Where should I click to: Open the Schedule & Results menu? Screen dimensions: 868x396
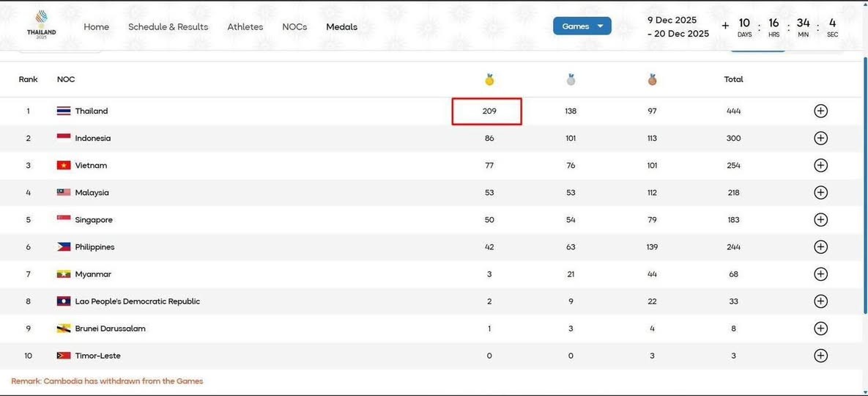(168, 27)
